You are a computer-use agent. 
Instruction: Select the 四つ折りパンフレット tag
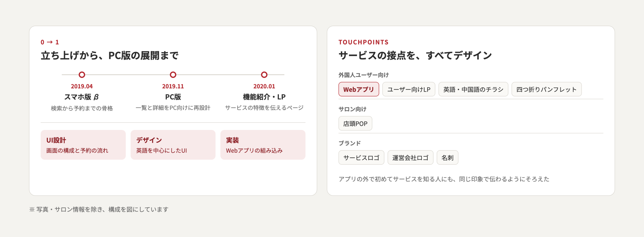point(546,89)
